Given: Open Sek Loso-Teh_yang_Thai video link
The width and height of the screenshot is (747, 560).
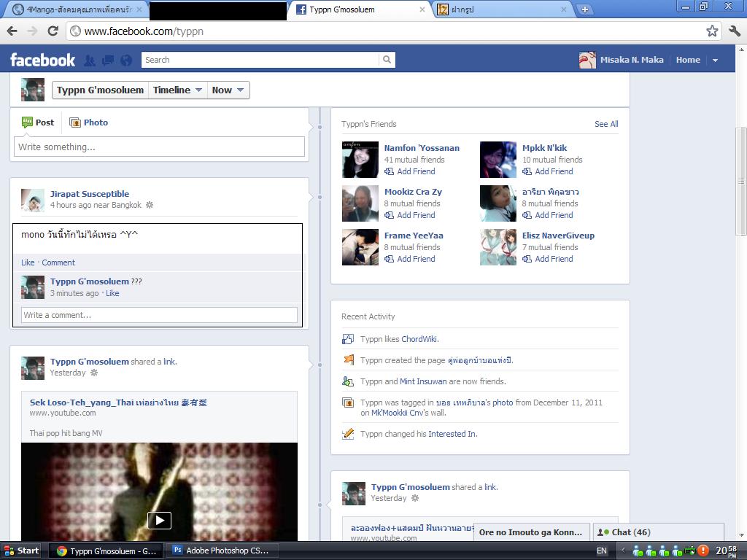Looking at the screenshot, I should (x=118, y=402).
